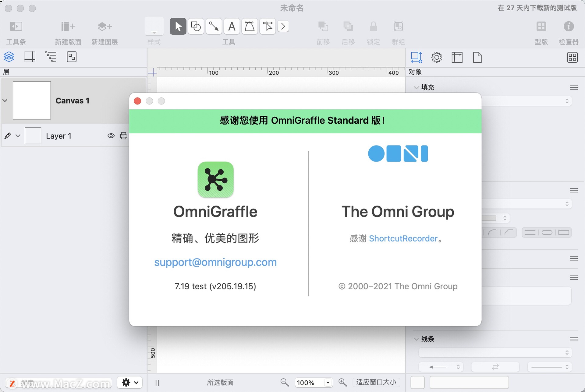Open the line head arrow dropdown
This screenshot has width=585, height=392.
(x=550, y=367)
